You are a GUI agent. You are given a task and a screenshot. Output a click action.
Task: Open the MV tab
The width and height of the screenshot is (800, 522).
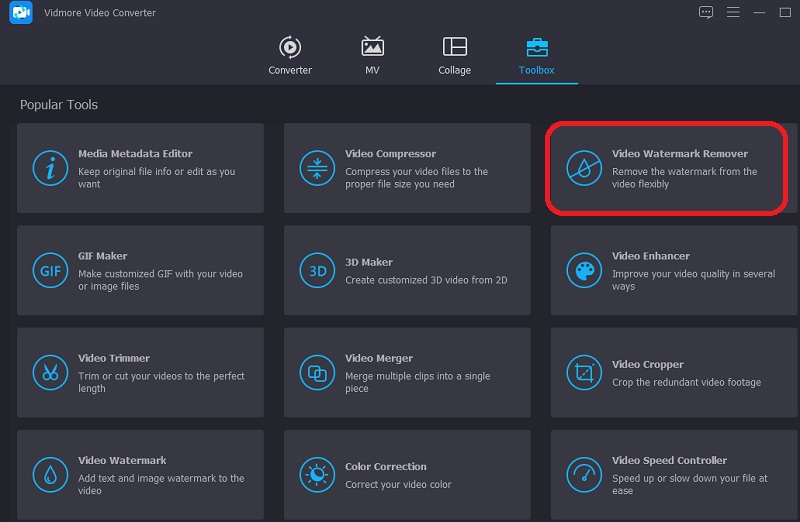(x=372, y=55)
